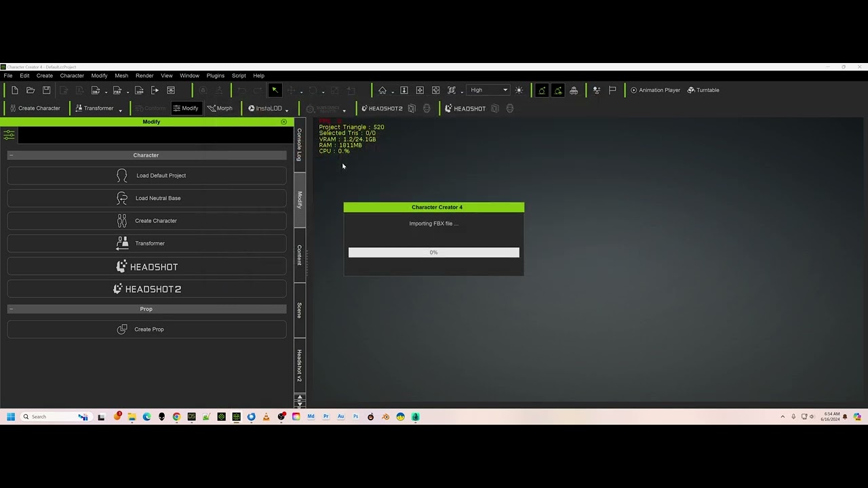Click the flag icon in toolbar
Viewport: 868px width, 488px height.
612,90
